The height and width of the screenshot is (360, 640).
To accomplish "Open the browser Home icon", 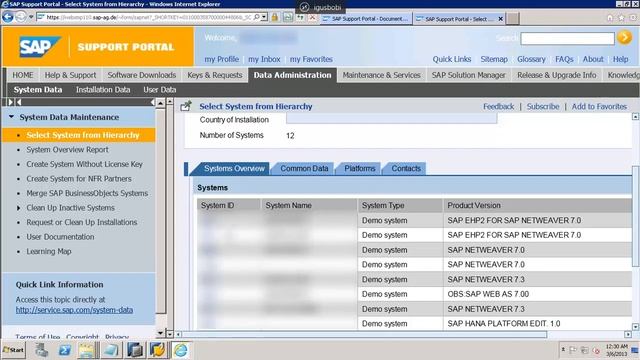I will 610,18.
